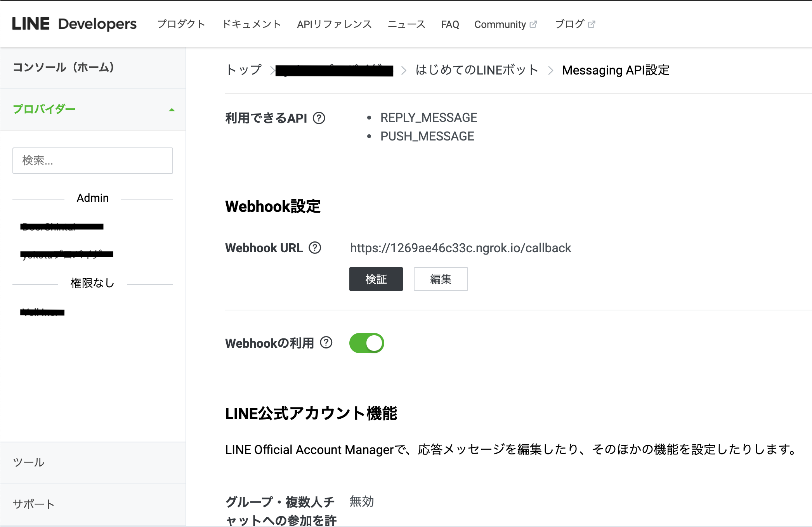
Task: Open redacted provider breadcrumb
Action: [334, 71]
